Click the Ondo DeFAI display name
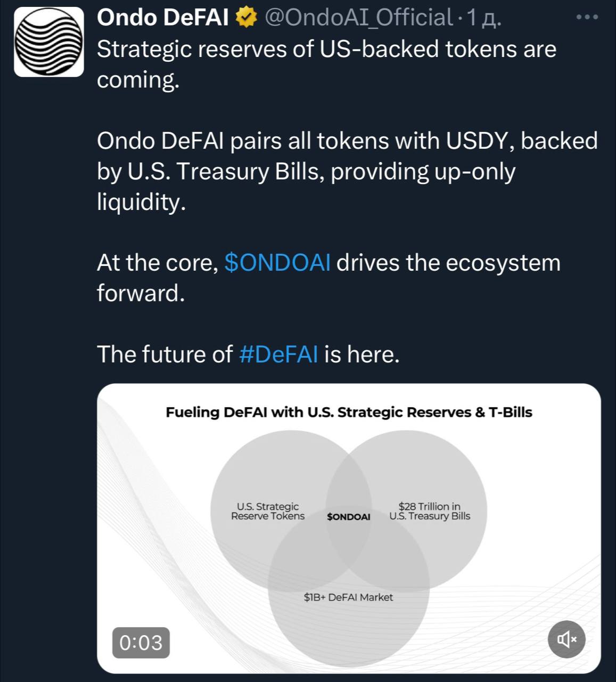This screenshot has width=616, height=682. 162,18
